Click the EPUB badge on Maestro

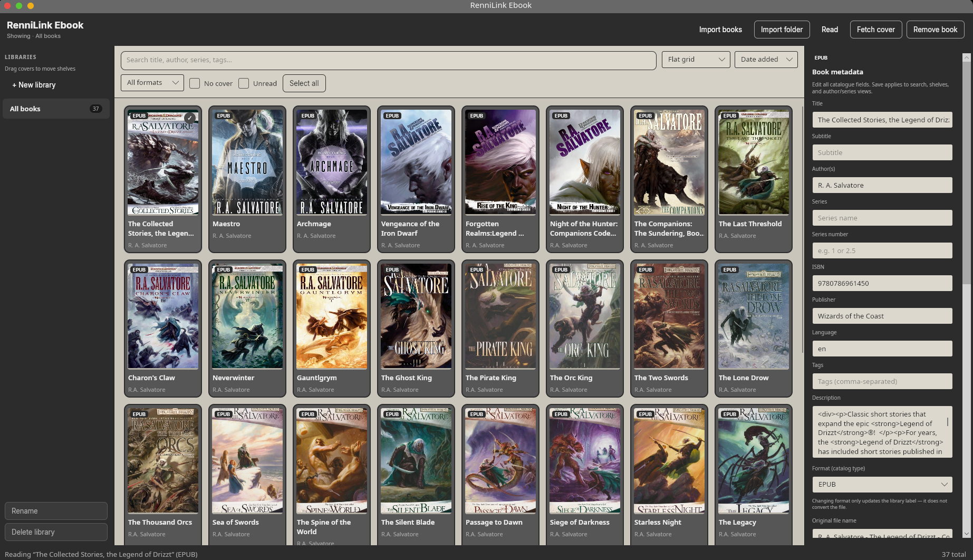[224, 115]
